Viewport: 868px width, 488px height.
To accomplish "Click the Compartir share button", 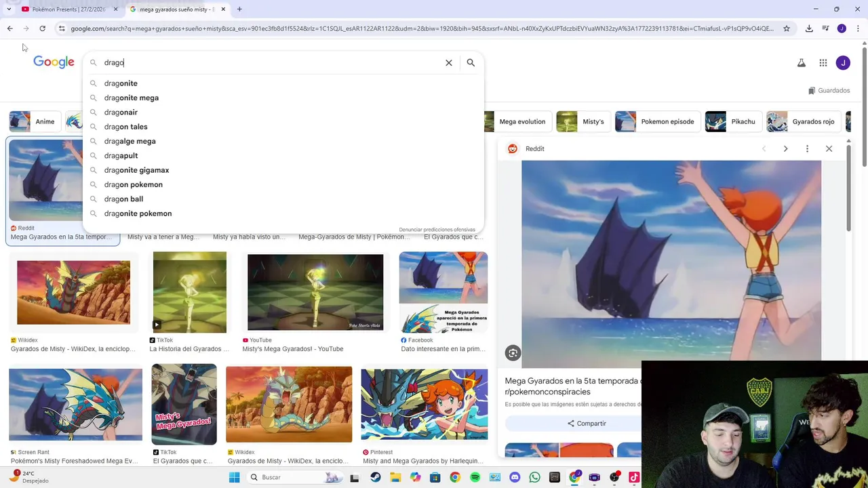I will pos(587,424).
